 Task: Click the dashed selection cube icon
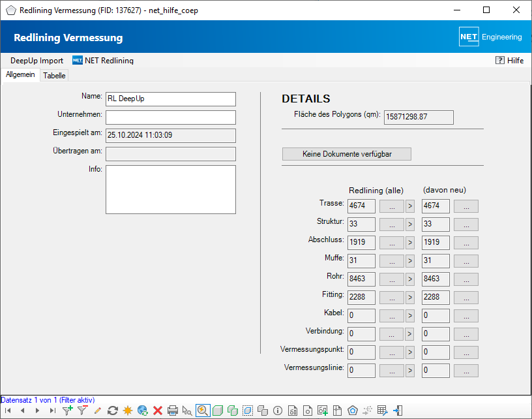(248, 411)
